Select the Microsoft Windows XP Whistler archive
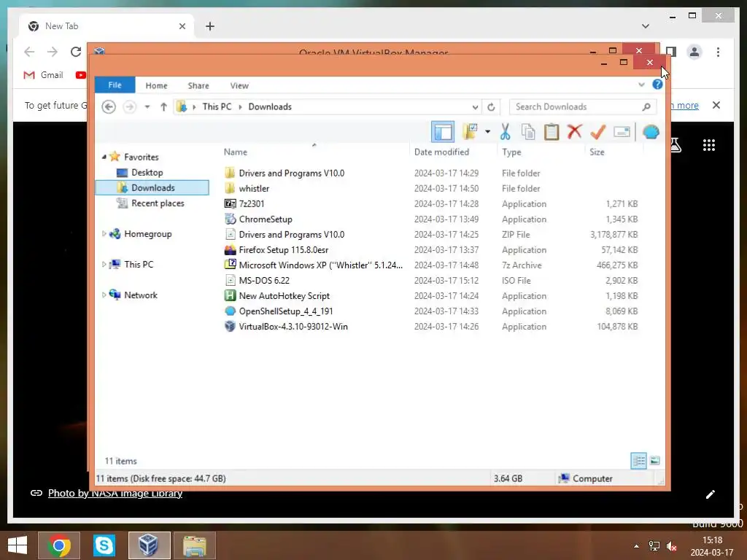747x560 pixels. point(321,265)
